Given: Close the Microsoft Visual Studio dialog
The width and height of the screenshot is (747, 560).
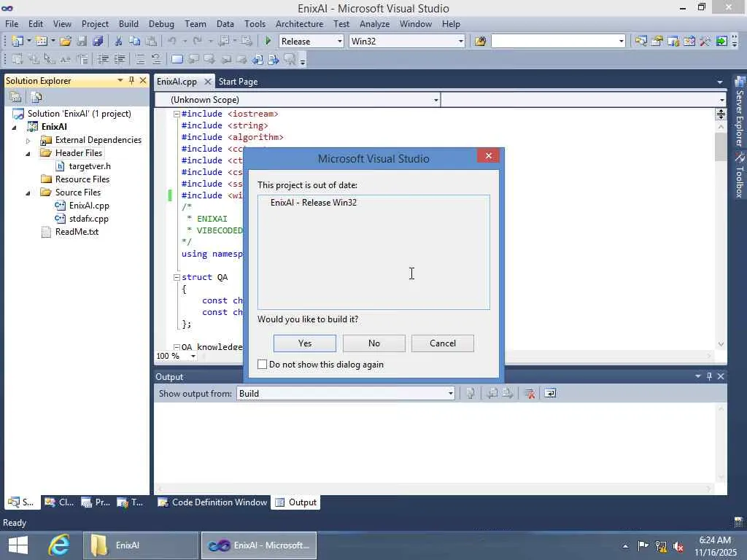Looking at the screenshot, I should pos(488,156).
